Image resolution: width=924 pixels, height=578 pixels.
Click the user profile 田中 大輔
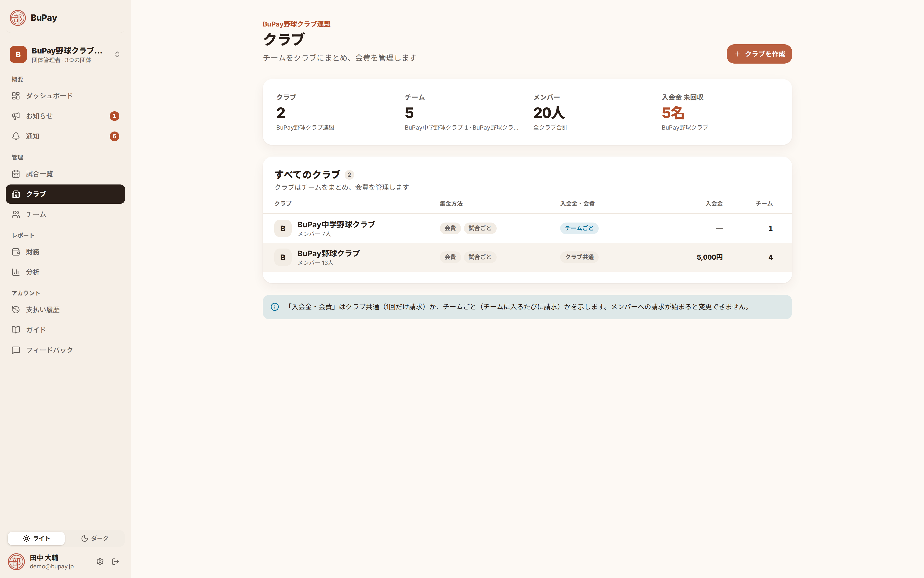point(41,562)
